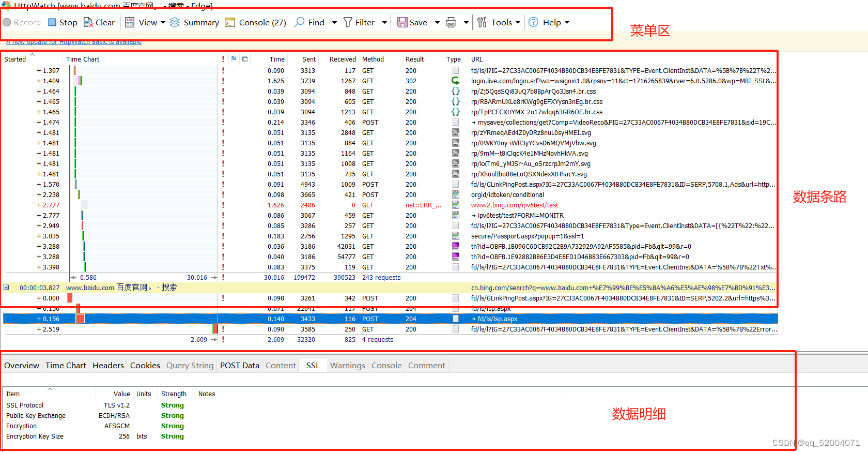This screenshot has height=452, width=868.
Task: Click PNG type icon for th?id=OBFB.1B096C6DCB92 row
Action: tap(456, 246)
